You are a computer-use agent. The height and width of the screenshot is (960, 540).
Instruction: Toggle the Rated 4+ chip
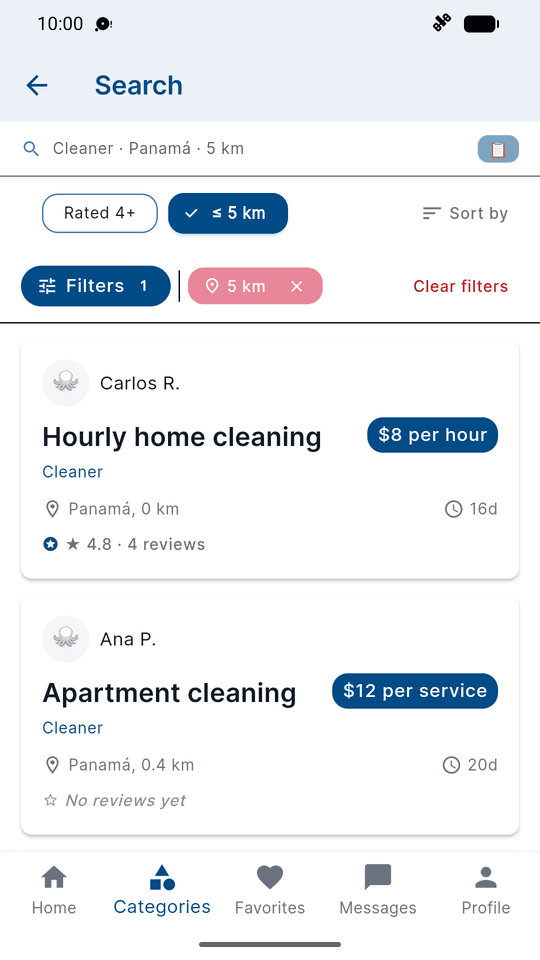click(x=100, y=213)
